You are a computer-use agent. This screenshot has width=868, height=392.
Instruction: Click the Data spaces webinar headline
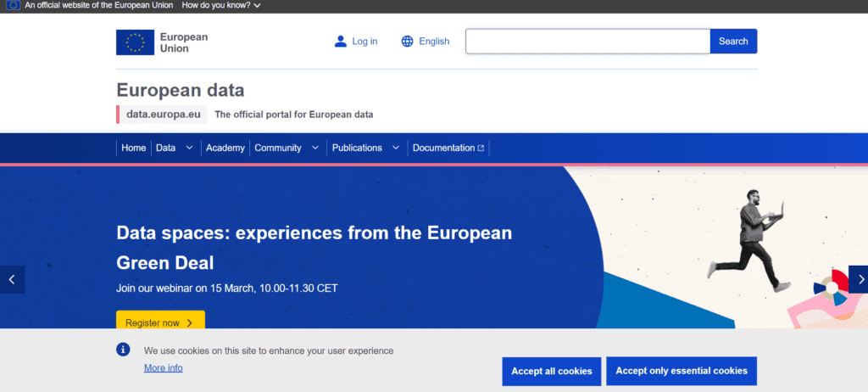[314, 248]
